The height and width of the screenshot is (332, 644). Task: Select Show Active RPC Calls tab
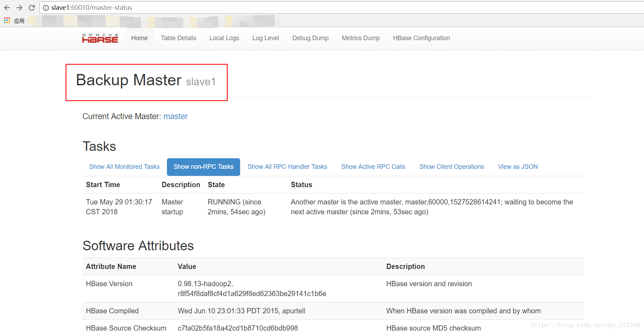(x=373, y=167)
